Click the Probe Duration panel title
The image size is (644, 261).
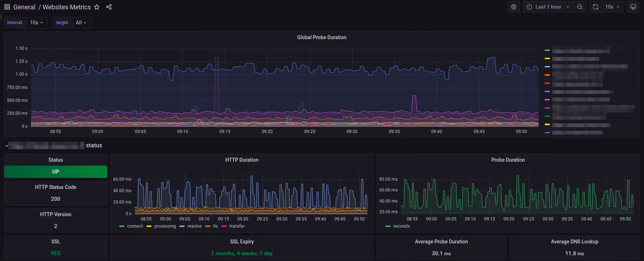[x=508, y=160]
